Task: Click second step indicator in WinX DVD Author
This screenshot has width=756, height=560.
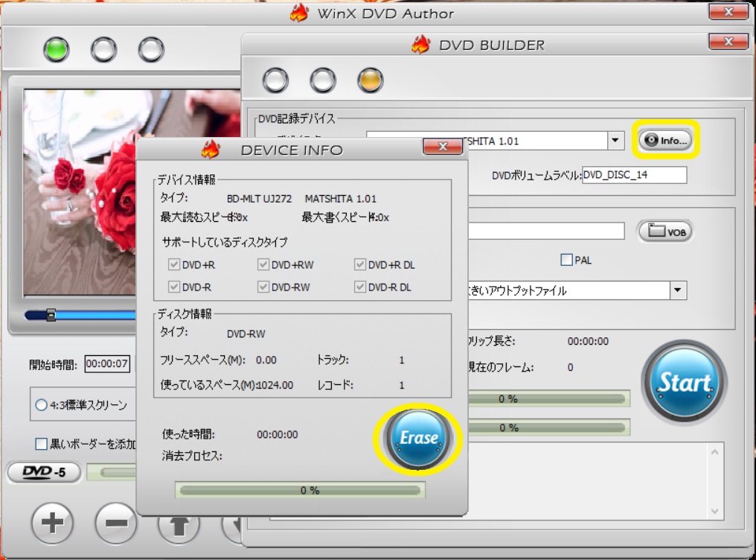Action: [103, 49]
